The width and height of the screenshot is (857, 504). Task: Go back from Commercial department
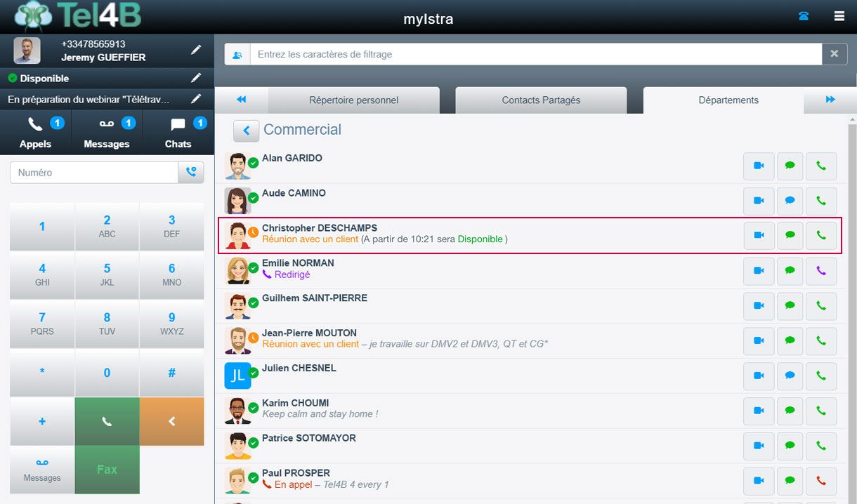pos(247,131)
